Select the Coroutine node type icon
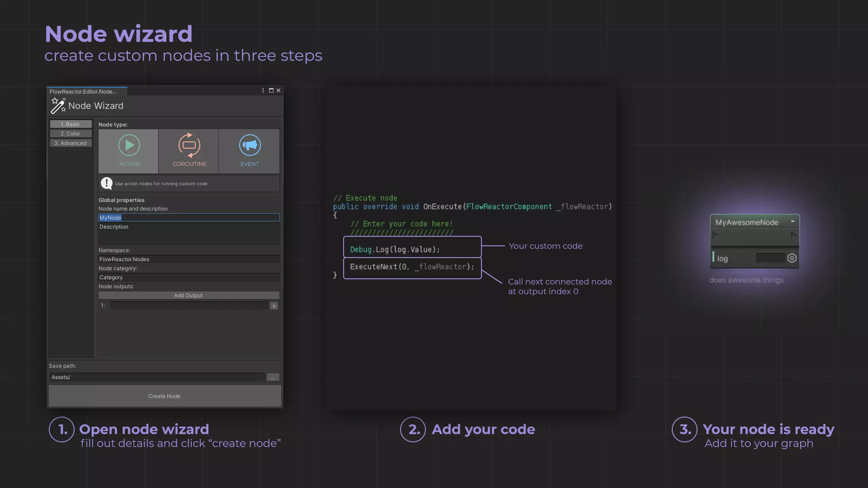 [189, 145]
